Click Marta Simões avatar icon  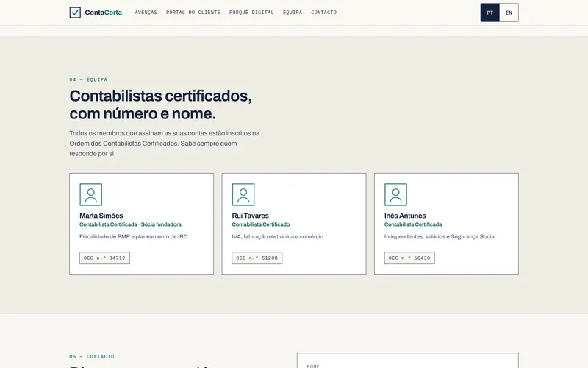[x=90, y=194]
